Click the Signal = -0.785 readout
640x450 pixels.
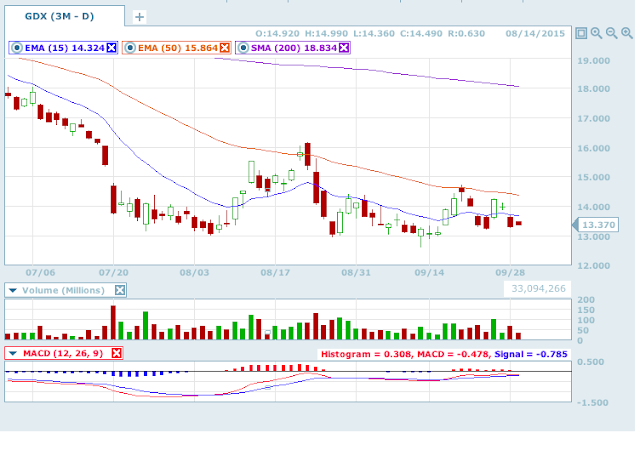click(531, 354)
